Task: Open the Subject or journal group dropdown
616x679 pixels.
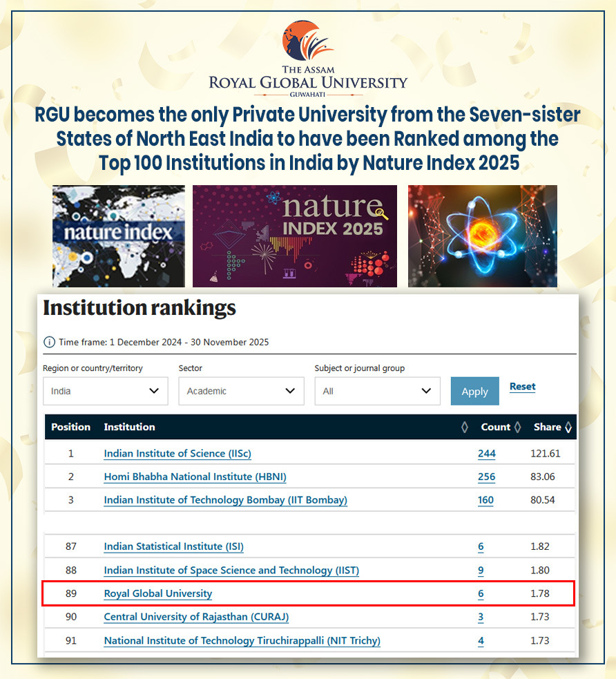Action: point(377,391)
